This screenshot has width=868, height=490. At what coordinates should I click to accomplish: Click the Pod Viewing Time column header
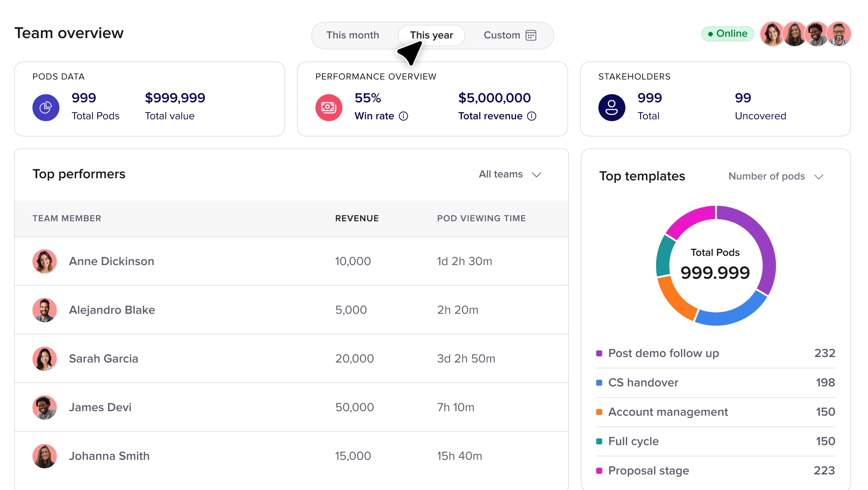click(481, 218)
